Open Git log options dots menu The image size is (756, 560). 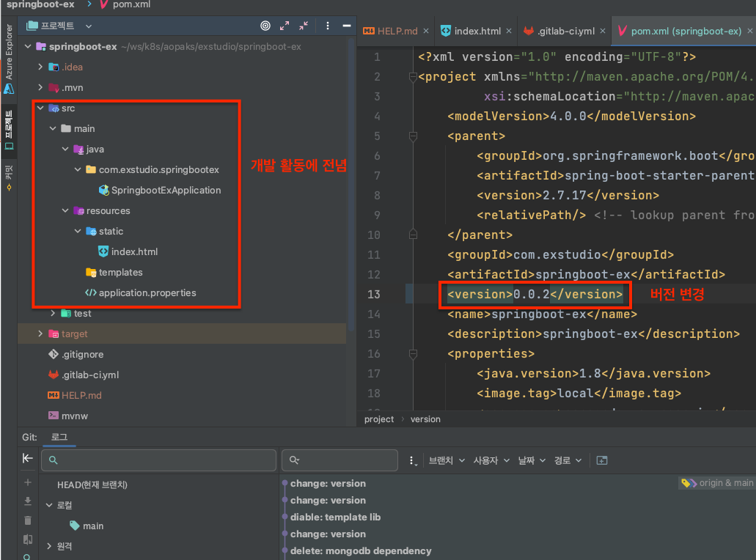tap(412, 461)
